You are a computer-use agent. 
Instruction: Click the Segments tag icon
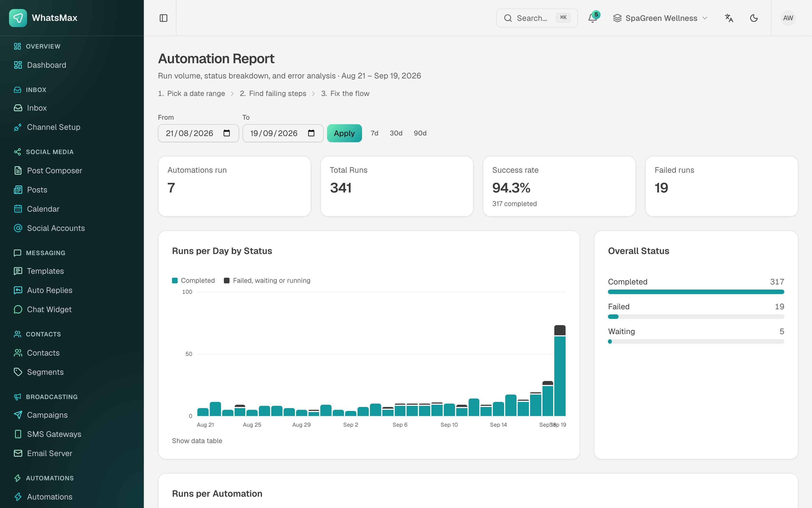point(18,372)
